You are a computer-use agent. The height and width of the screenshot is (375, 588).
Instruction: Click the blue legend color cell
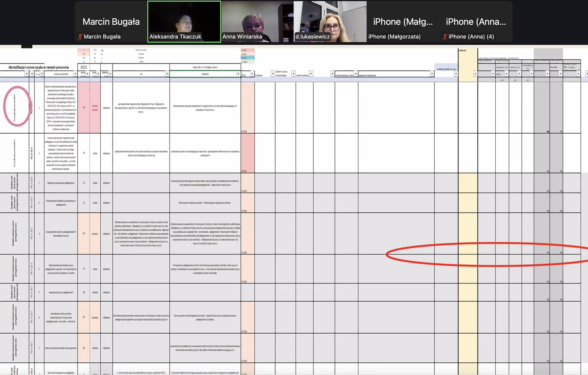point(248,58)
